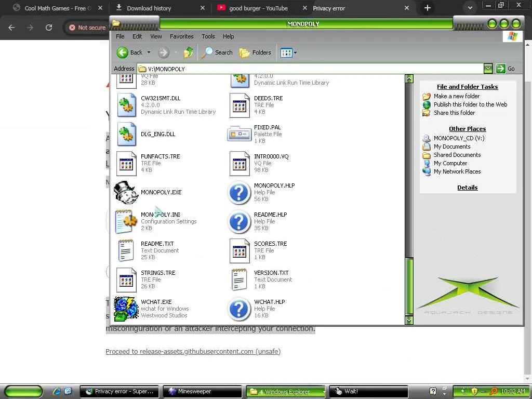The image size is (532, 399).
Task: Expand the Details section
Action: pos(467,188)
